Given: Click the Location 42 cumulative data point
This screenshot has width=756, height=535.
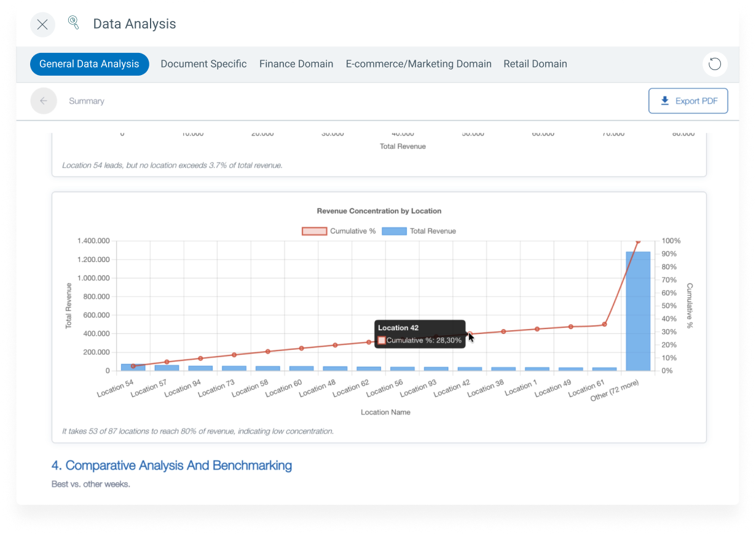Looking at the screenshot, I should coord(470,334).
